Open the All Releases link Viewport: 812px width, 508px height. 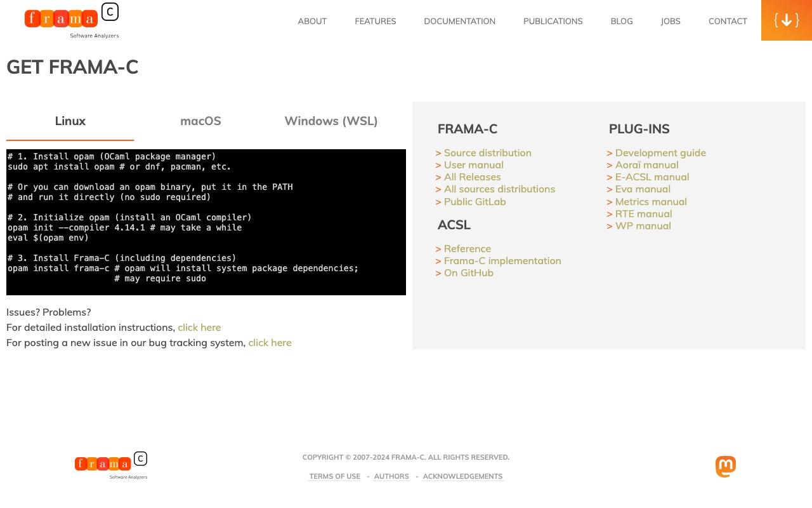(473, 177)
